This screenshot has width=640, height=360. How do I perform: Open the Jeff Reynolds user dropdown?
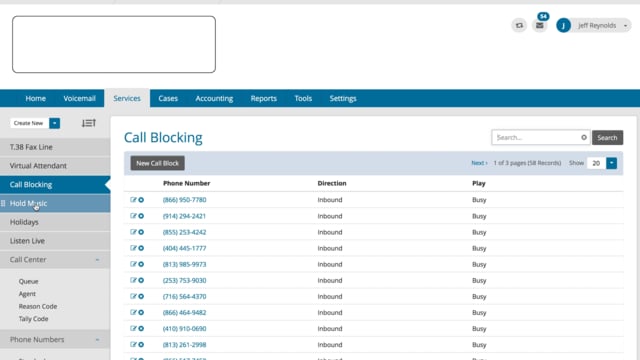coord(625,26)
